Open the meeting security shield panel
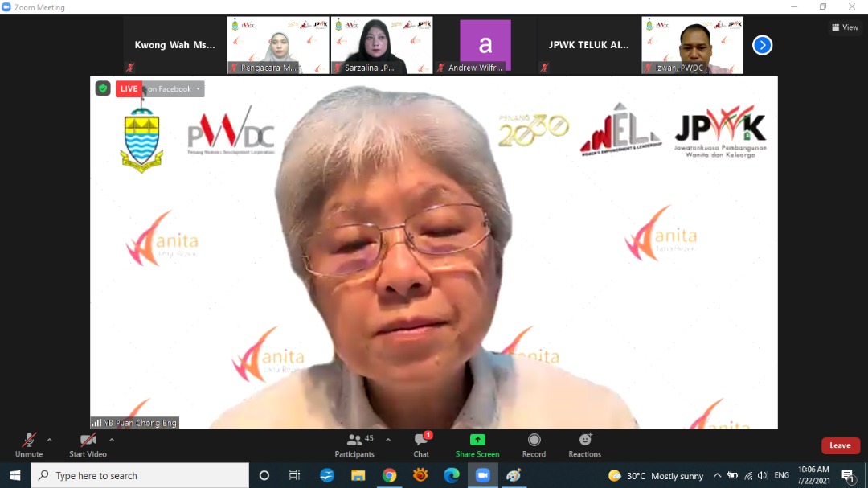Viewport: 868px width, 488px height. click(x=102, y=88)
